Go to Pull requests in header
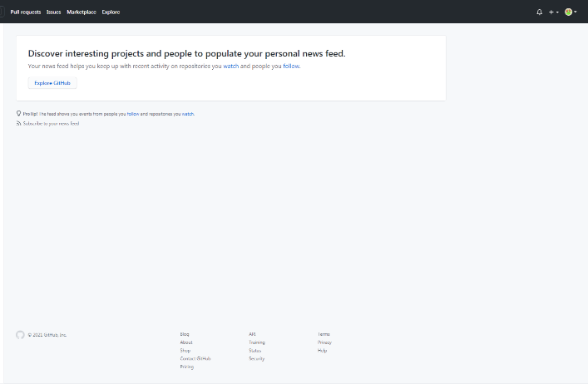The width and height of the screenshot is (588, 384). [x=26, y=12]
